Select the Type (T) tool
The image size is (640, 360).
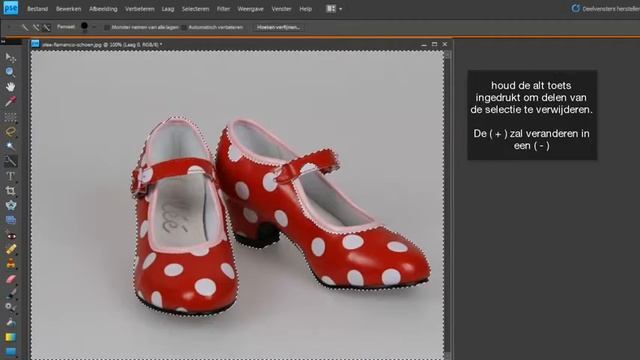(10, 176)
